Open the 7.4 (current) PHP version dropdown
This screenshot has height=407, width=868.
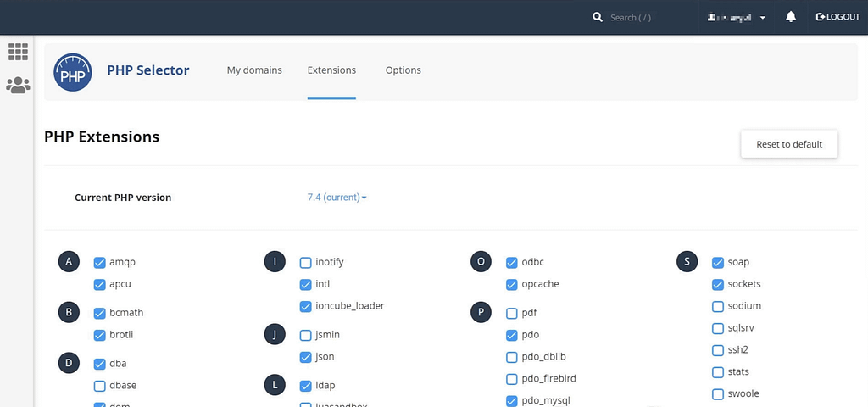tap(337, 198)
